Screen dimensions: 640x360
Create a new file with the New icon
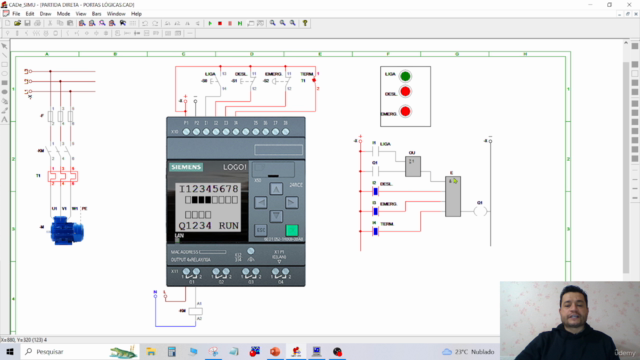7,23
